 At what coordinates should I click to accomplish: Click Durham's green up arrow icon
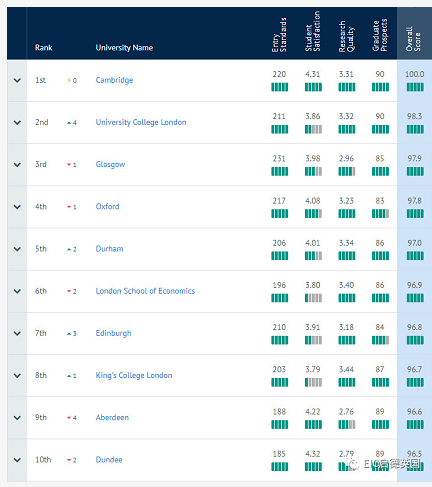point(69,249)
